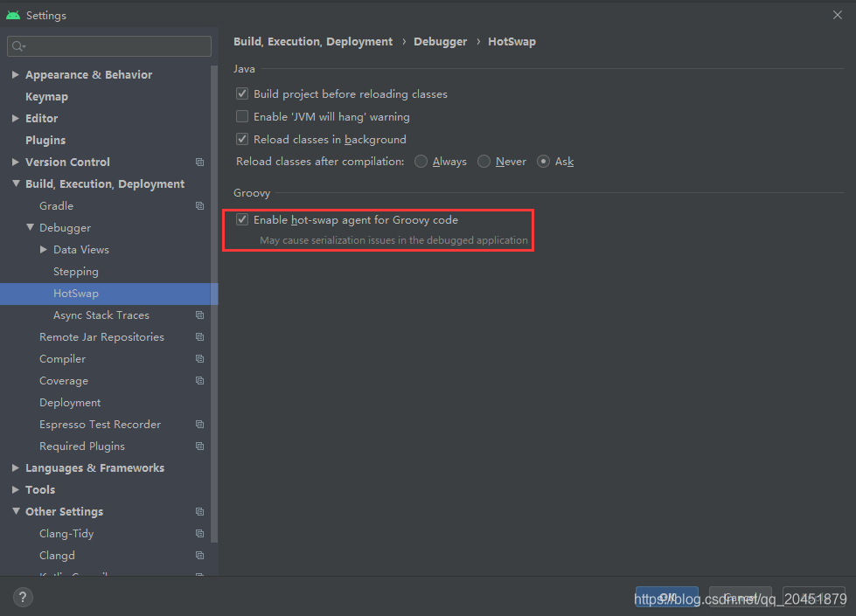Select Ask for reload classes after compilation
856x616 pixels.
(543, 162)
